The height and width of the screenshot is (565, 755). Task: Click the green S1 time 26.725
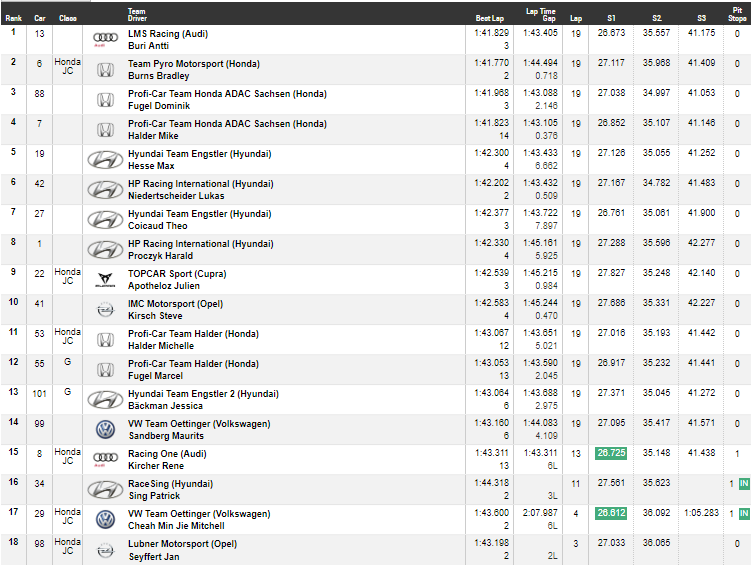pyautogui.click(x=611, y=453)
